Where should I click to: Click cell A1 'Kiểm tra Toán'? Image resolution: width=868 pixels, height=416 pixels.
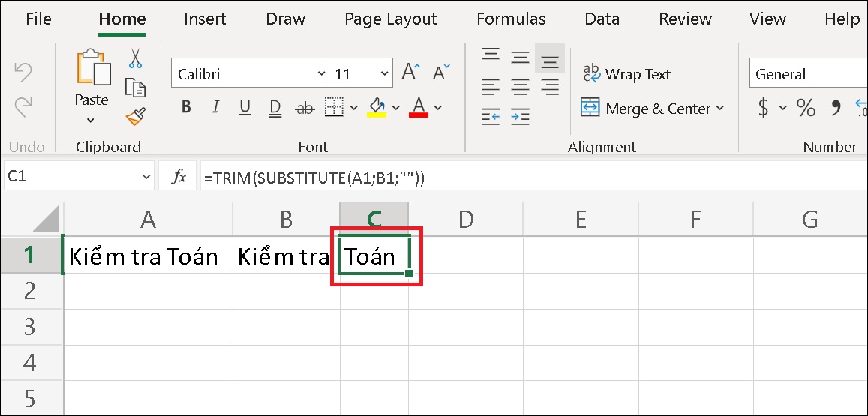pyautogui.click(x=148, y=256)
